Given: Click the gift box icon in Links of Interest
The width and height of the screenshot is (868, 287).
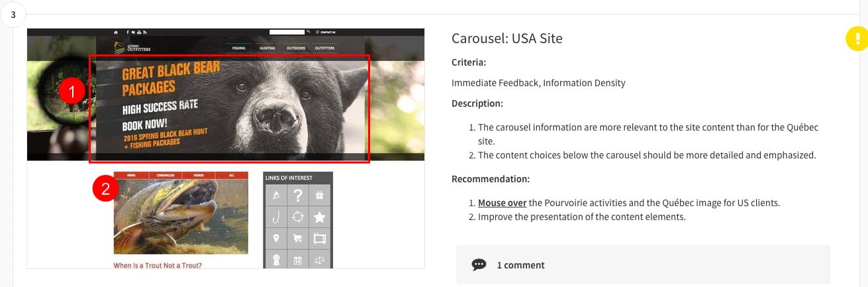Looking at the screenshot, I should click(320, 195).
